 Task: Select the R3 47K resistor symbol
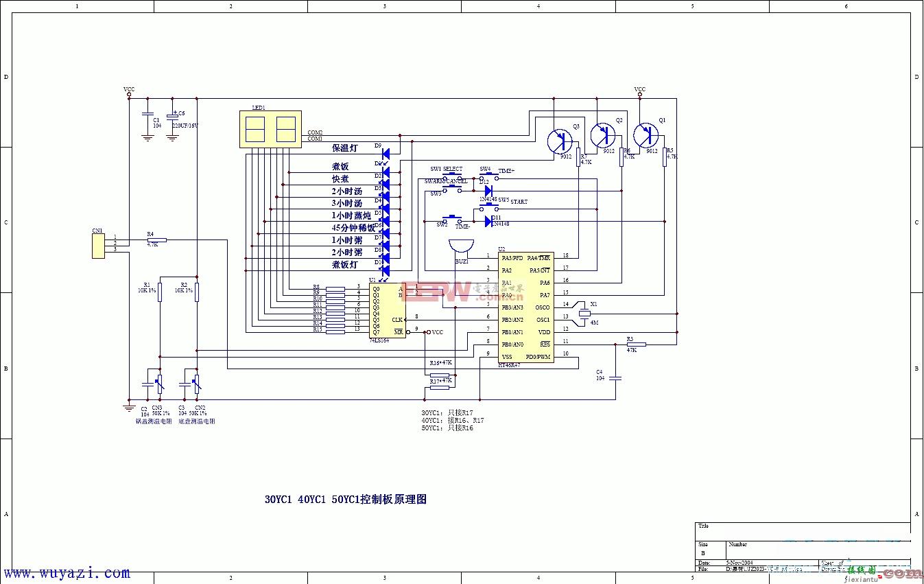(x=636, y=344)
